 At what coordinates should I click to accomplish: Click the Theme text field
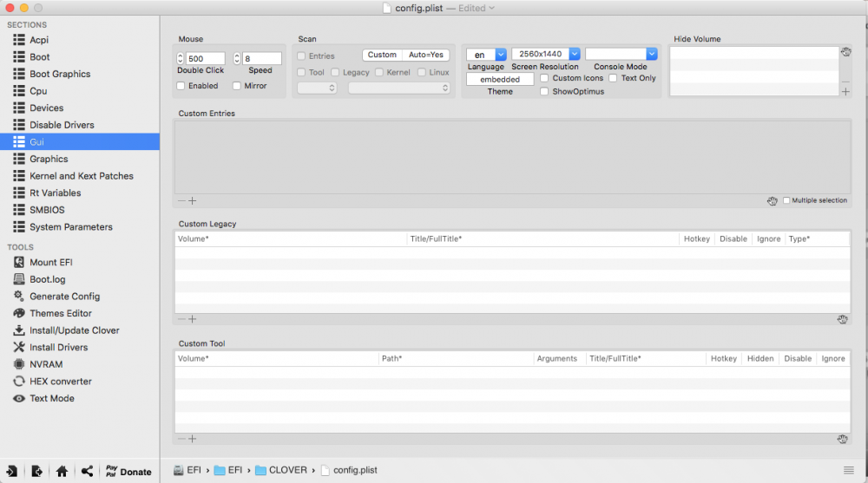(500, 79)
